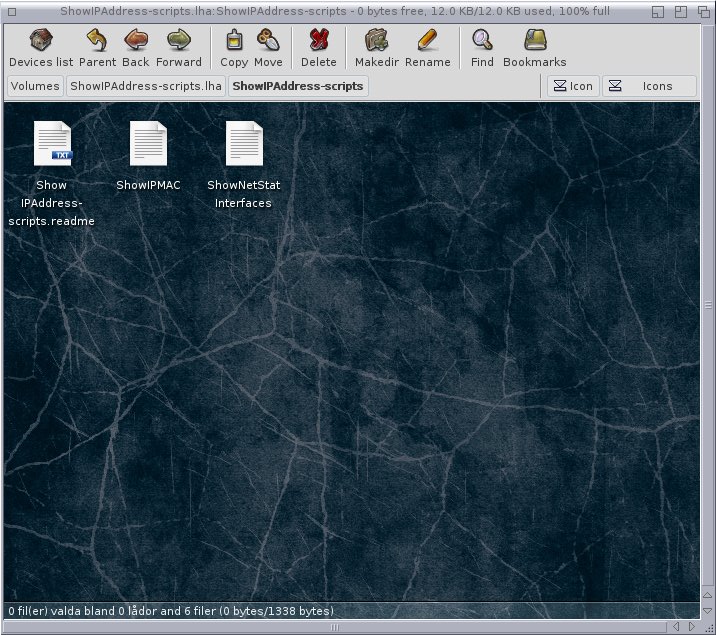Click the label 'ShowNetStat Interfaces'
The width and height of the screenshot is (716, 635).
(x=243, y=194)
